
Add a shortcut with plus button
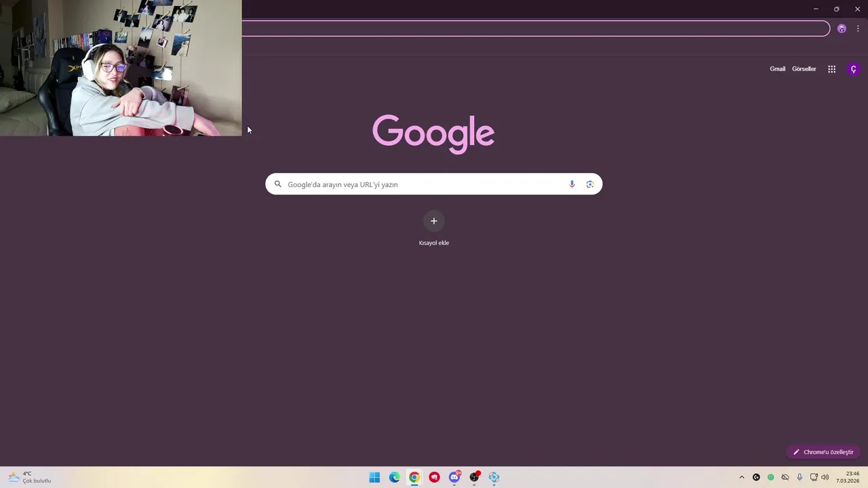pos(434,221)
